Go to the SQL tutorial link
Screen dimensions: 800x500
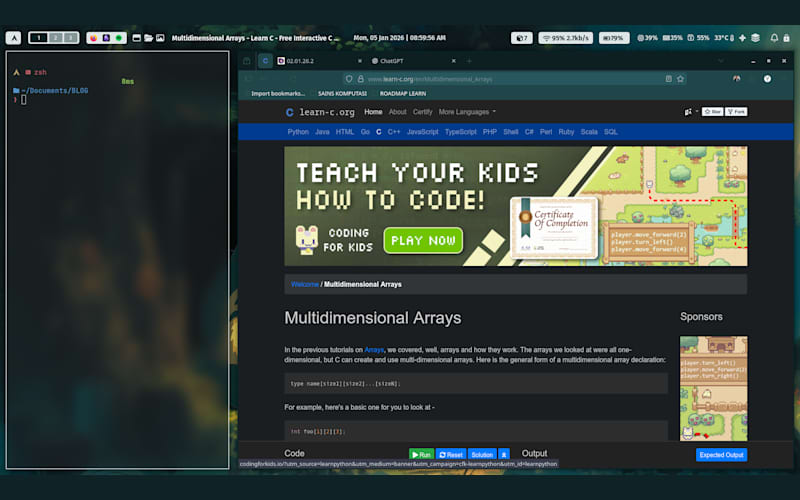(611, 132)
